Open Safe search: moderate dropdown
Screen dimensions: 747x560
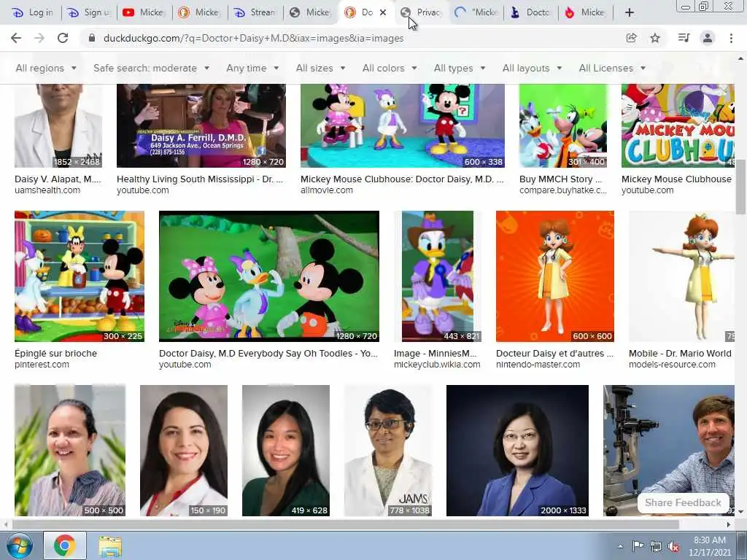[151, 68]
